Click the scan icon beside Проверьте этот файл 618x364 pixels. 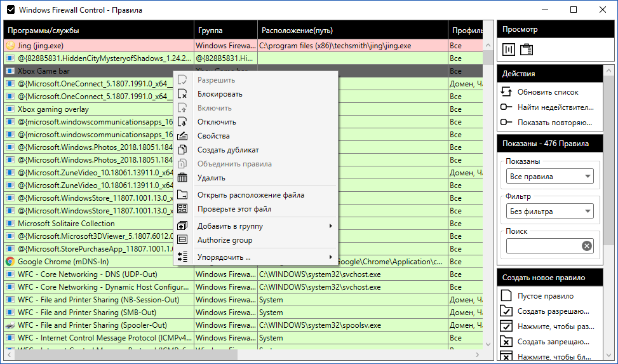click(182, 208)
